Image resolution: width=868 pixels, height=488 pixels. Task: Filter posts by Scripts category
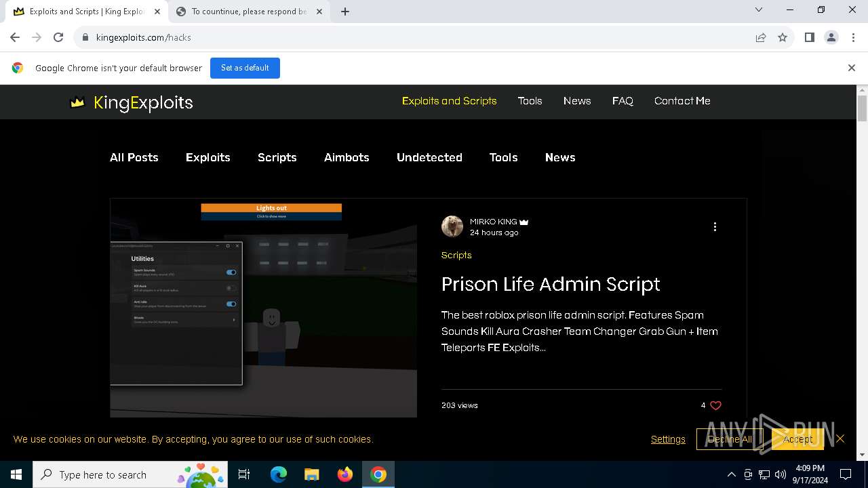(277, 157)
